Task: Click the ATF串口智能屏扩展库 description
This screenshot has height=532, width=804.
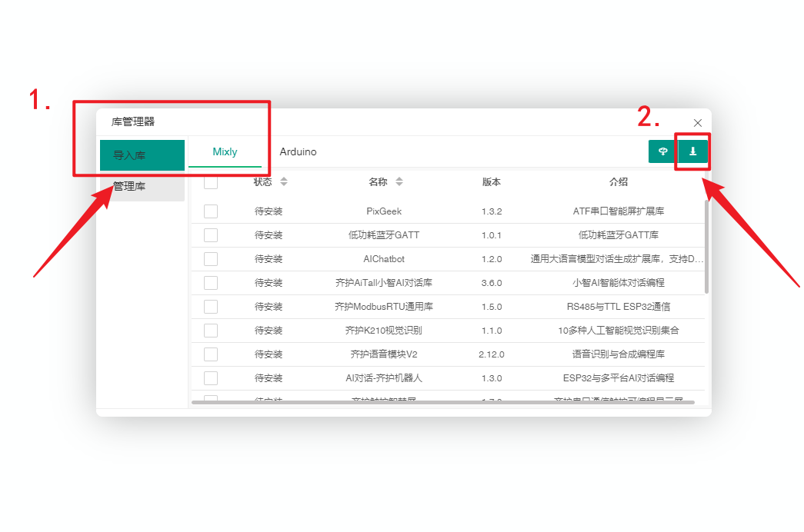Action: point(619,211)
